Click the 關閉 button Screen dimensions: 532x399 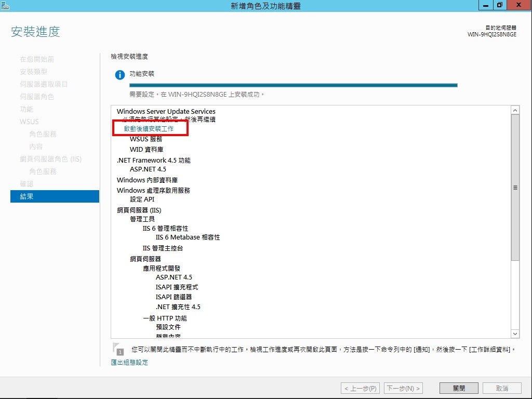click(459, 388)
